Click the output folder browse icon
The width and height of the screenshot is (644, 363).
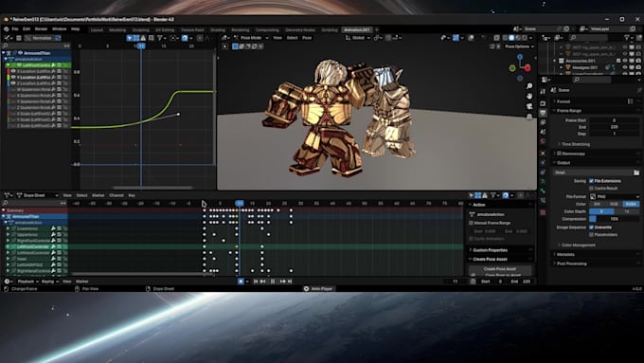636,172
